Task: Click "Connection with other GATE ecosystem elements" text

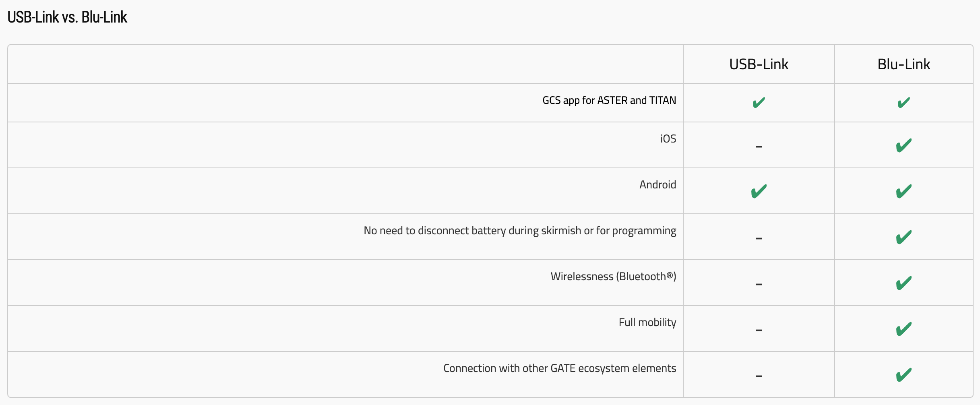Action: (x=559, y=368)
